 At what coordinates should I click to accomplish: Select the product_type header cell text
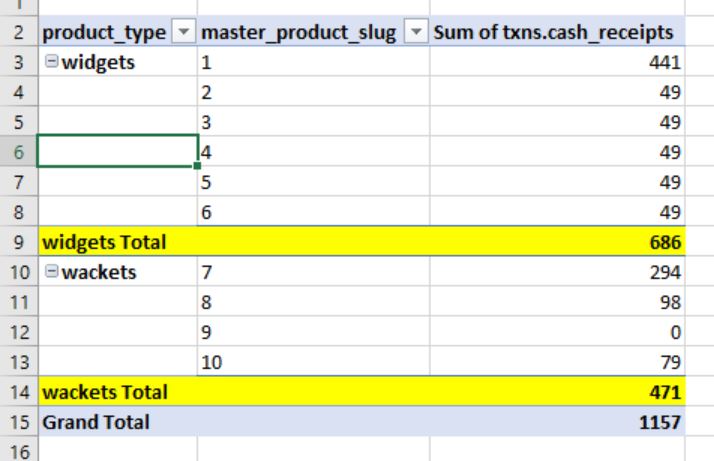(104, 33)
